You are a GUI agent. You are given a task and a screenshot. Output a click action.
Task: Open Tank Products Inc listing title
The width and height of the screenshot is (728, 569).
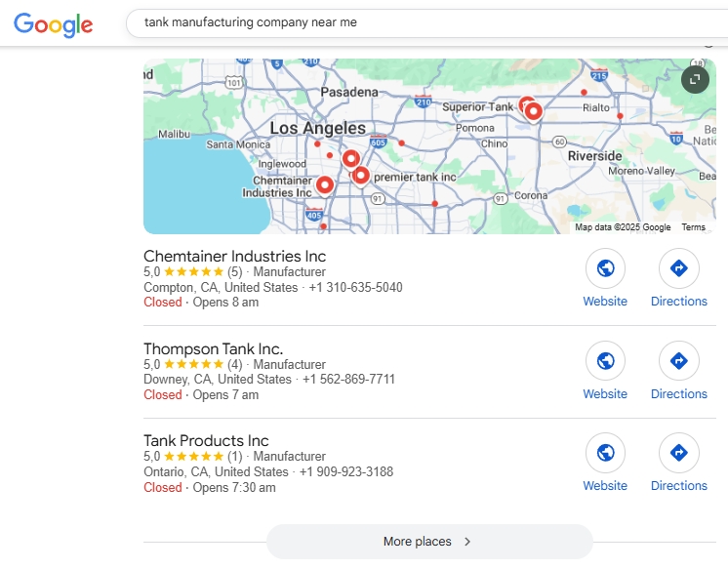pos(206,440)
